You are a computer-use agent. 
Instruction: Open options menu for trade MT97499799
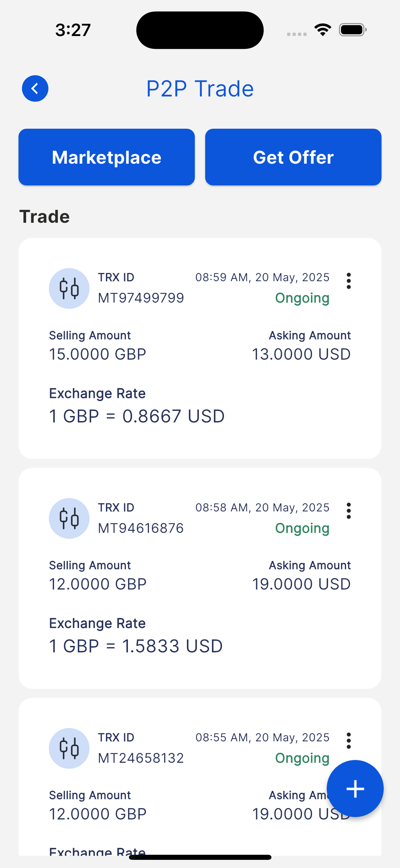(x=348, y=281)
